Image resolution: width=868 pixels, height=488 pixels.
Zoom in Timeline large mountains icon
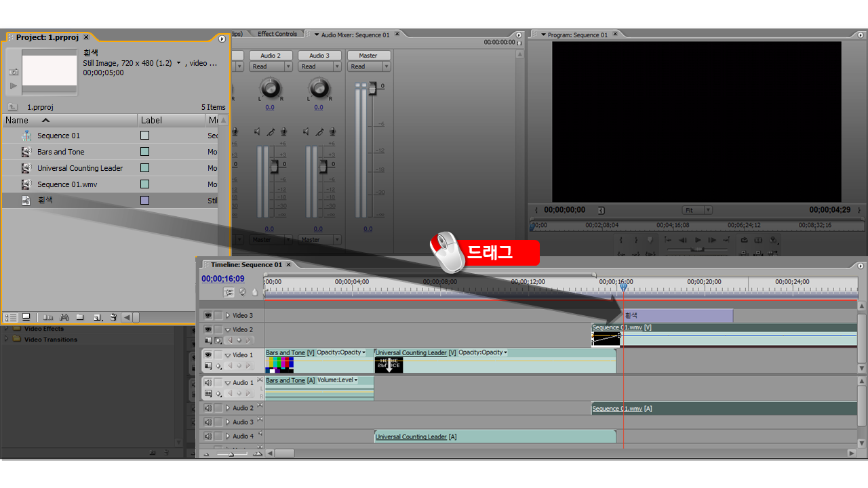(x=257, y=453)
